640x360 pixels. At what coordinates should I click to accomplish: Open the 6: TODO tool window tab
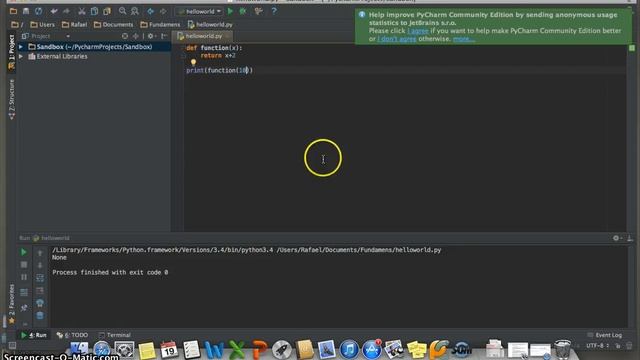pos(72,335)
